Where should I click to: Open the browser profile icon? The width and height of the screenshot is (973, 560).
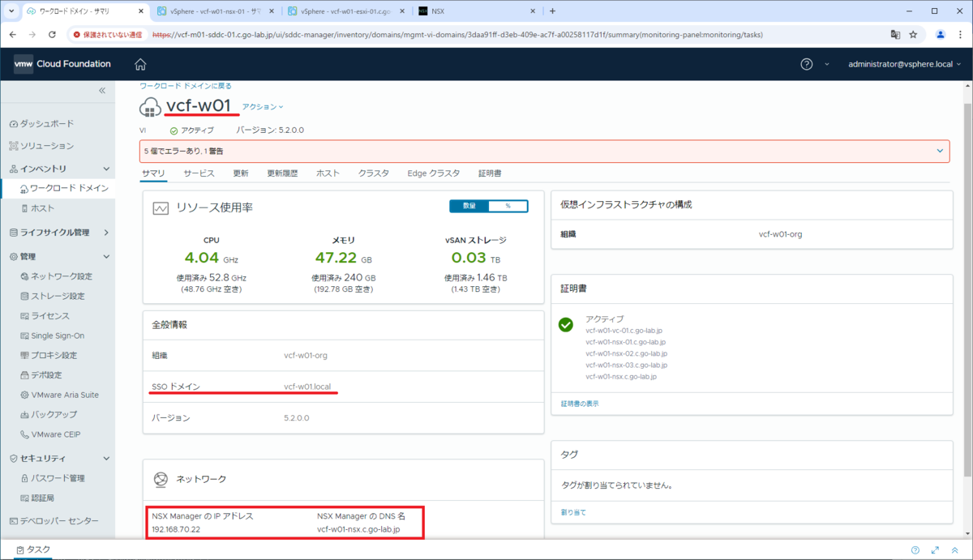coord(941,35)
